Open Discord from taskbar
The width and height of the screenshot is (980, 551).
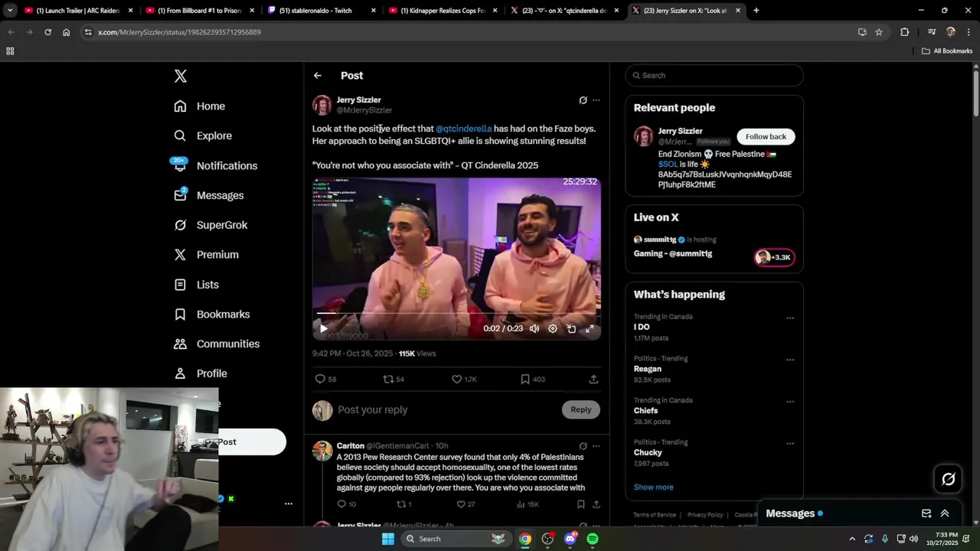tap(570, 539)
